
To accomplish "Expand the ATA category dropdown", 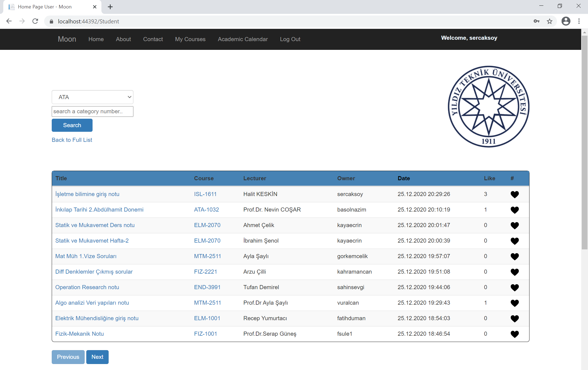I will point(93,97).
